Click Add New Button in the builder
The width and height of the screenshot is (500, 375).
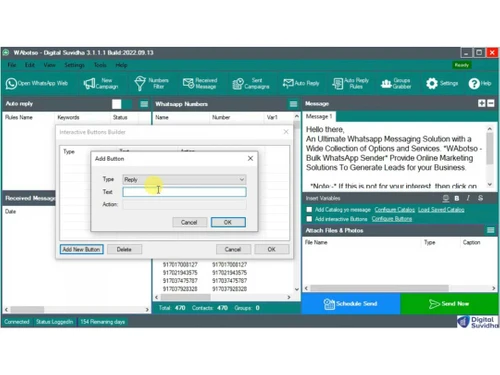coord(81,249)
